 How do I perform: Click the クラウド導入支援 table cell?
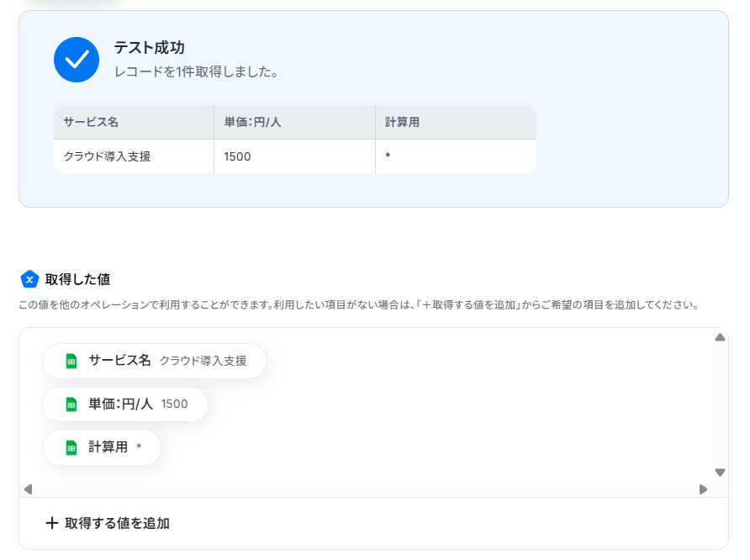click(x=134, y=156)
